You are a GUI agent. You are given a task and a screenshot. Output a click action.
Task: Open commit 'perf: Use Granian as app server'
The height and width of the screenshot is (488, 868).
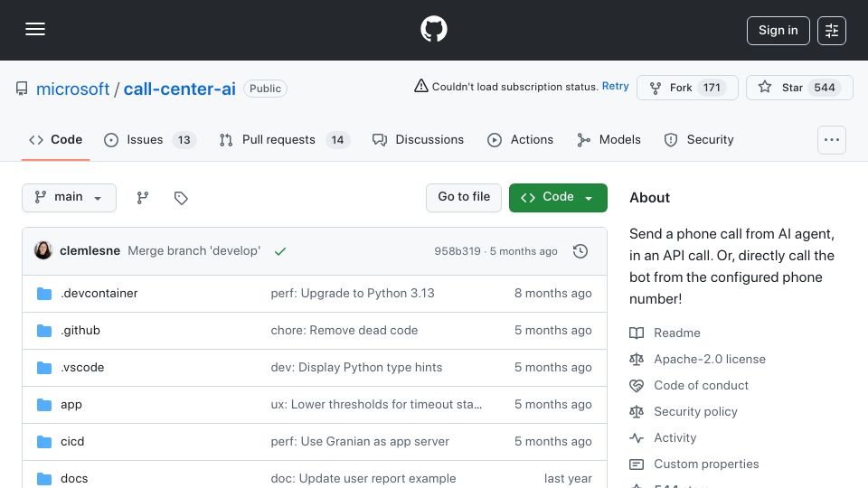click(x=360, y=442)
